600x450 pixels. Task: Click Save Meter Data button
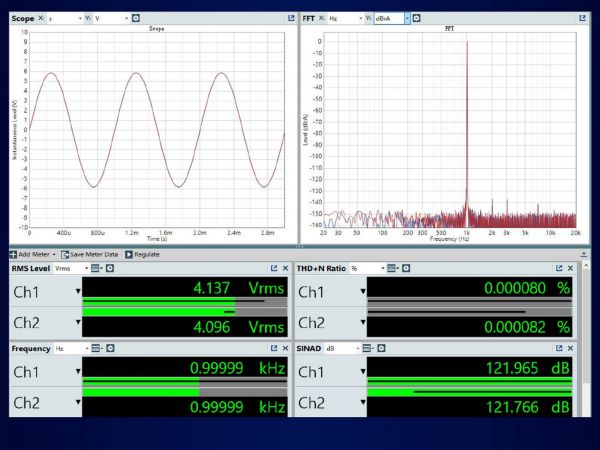90,255
